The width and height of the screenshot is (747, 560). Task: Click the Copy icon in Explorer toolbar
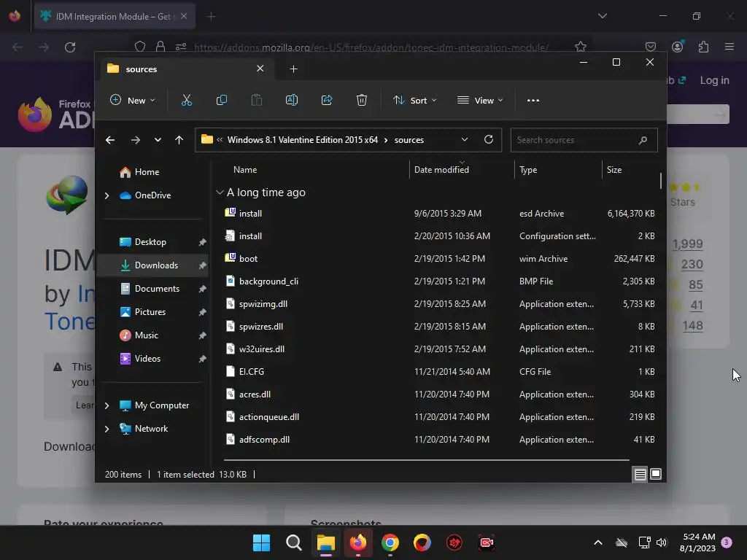(x=222, y=100)
